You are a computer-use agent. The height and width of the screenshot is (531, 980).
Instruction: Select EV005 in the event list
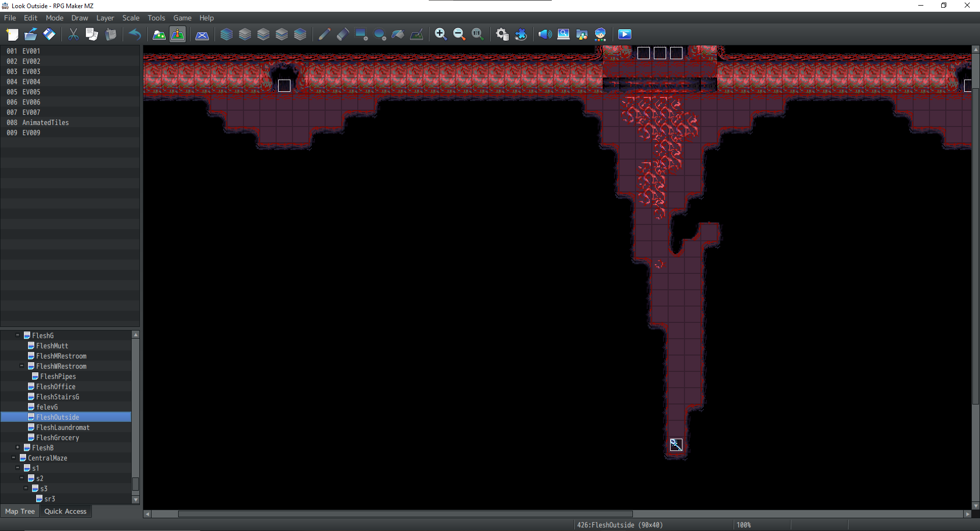(70, 92)
